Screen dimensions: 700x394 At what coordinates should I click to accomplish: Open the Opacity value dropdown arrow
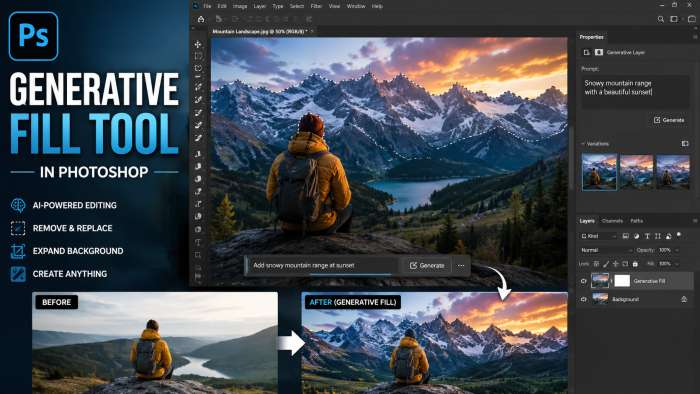677,250
